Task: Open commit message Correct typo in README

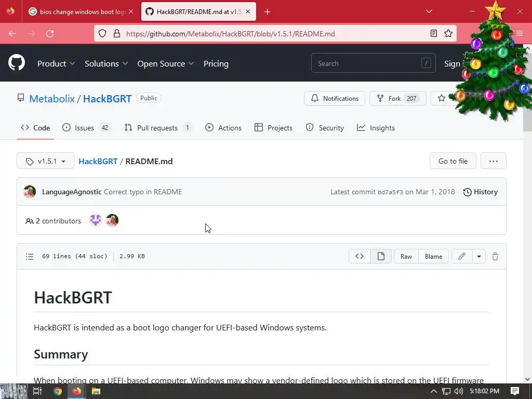Action: 143,192
